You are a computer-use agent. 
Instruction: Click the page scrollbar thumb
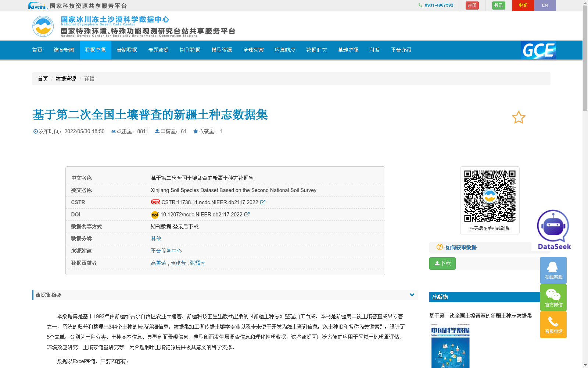pos(585,58)
